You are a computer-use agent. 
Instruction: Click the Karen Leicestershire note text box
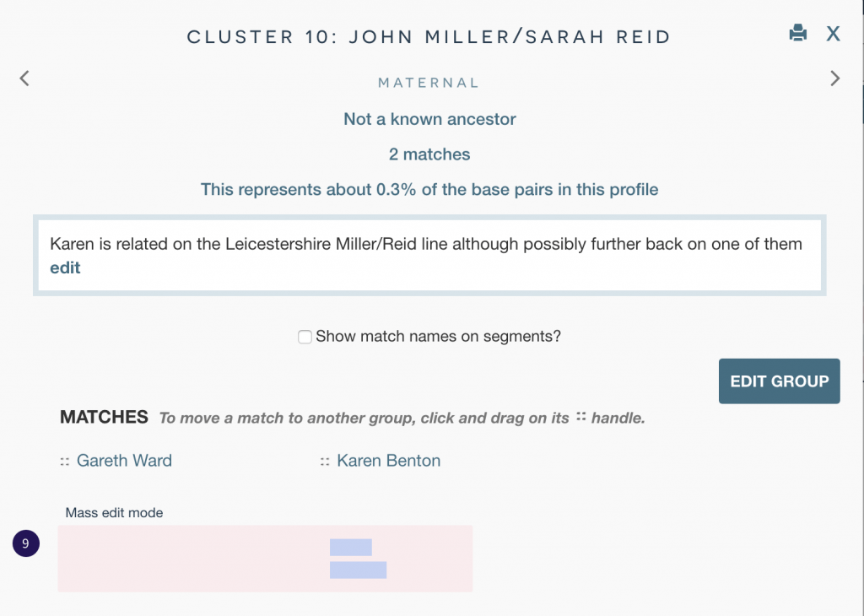pos(429,255)
